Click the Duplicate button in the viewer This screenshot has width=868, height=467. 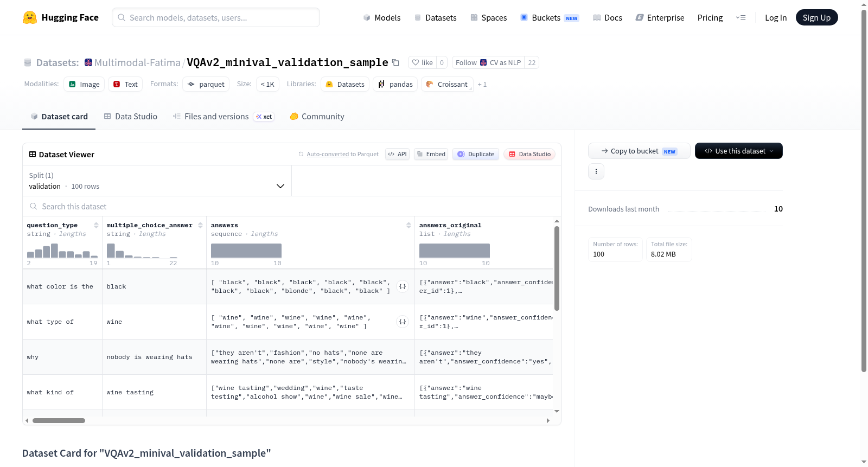coord(476,154)
